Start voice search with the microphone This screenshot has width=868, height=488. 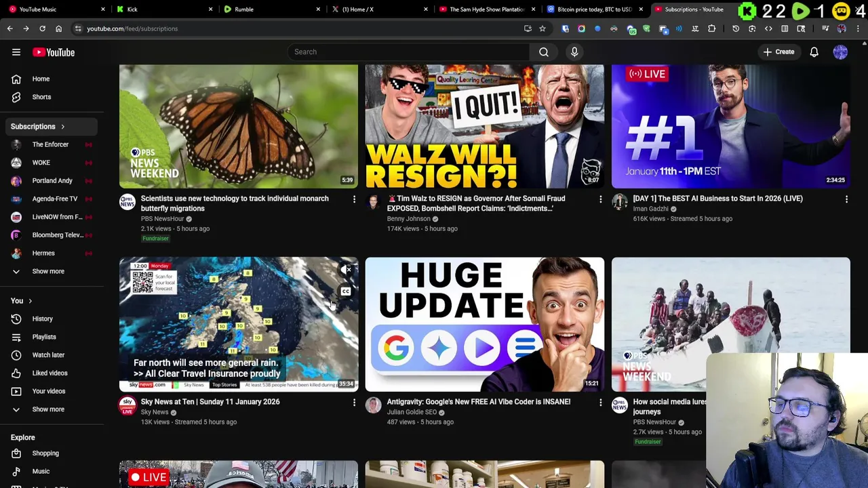pyautogui.click(x=574, y=52)
